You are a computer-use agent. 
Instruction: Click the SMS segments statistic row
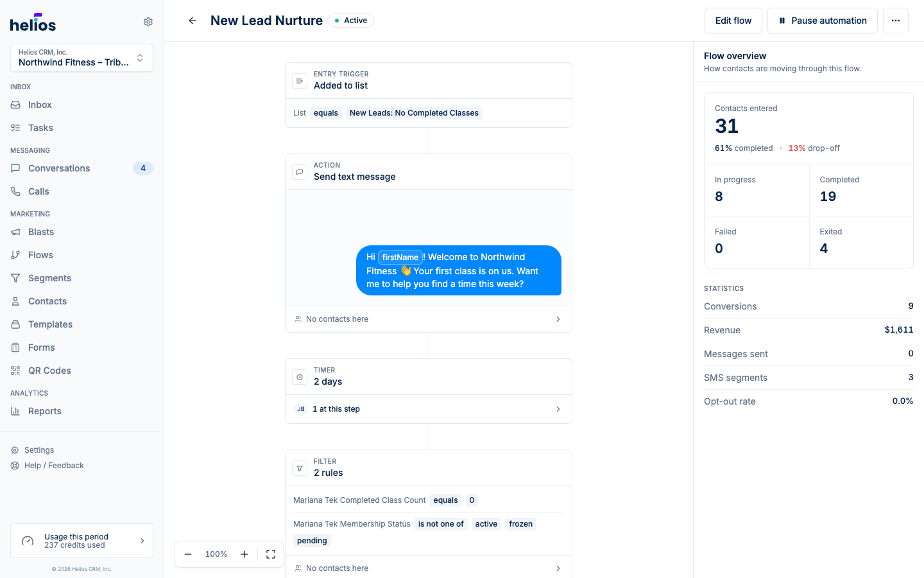(x=809, y=378)
